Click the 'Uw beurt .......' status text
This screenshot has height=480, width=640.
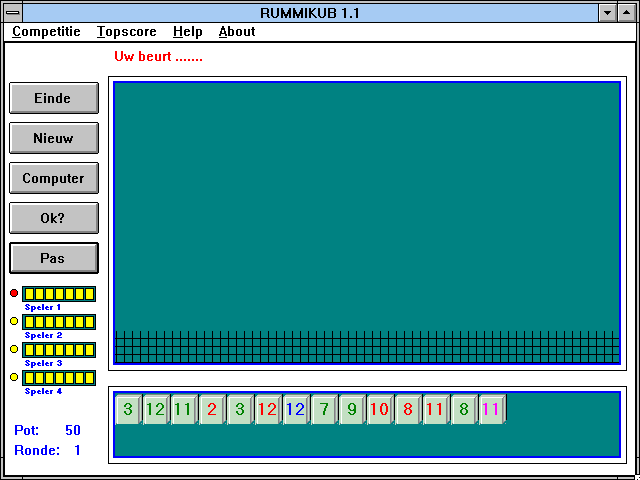pyautogui.click(x=158, y=57)
